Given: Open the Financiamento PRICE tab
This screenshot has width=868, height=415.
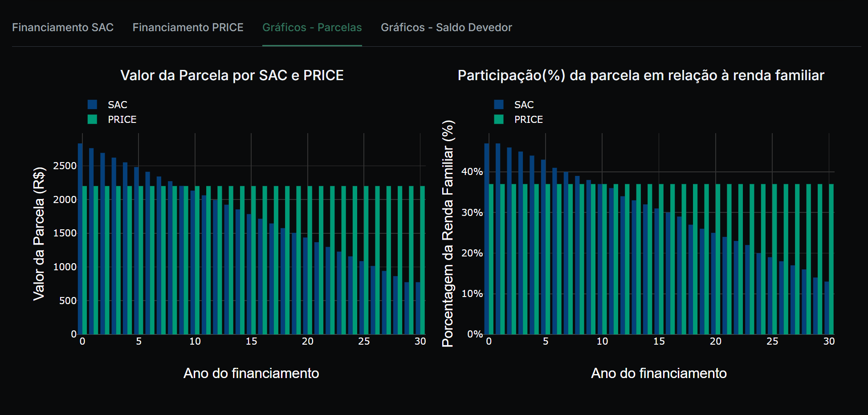Looking at the screenshot, I should [x=187, y=27].
